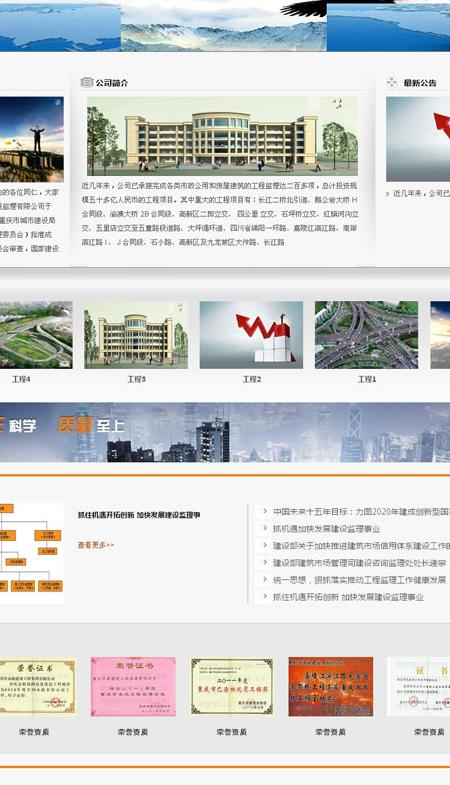Click the 科学 质量至上 city banner
This screenshot has height=785, width=450.
pyautogui.click(x=225, y=432)
